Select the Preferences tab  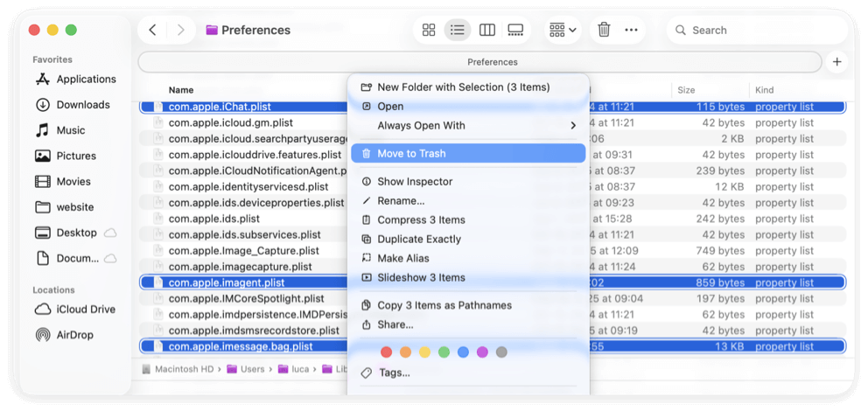479,62
